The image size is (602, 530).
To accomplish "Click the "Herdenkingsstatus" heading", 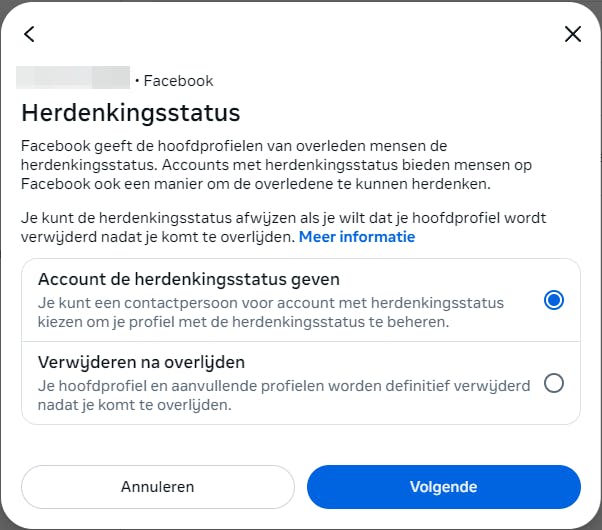I will [131, 112].
